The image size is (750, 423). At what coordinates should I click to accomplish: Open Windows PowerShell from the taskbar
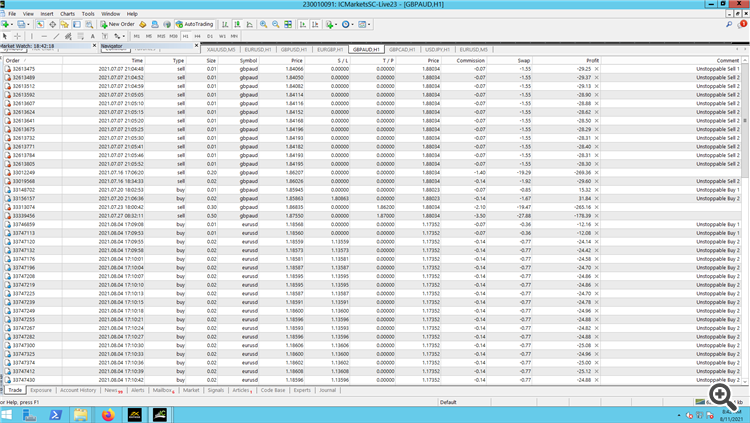click(x=56, y=414)
